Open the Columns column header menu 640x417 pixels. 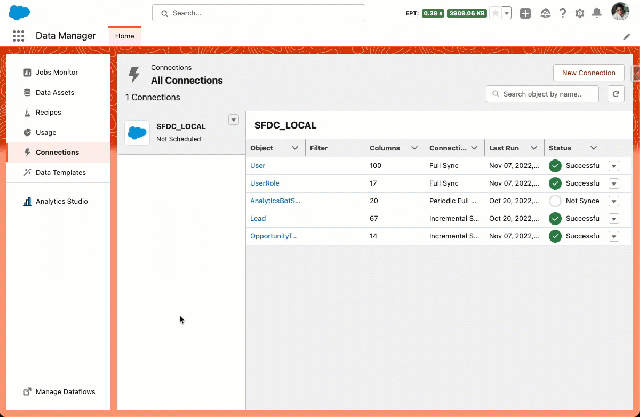point(414,148)
